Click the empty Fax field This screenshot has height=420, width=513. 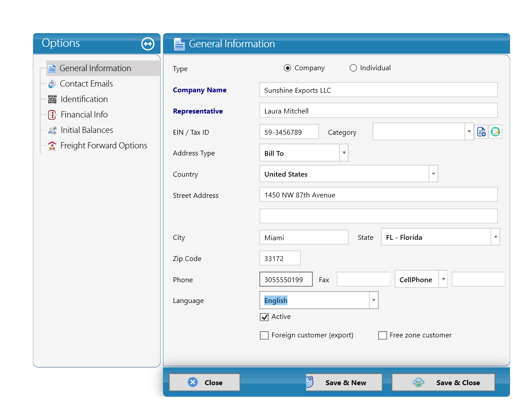tap(364, 280)
